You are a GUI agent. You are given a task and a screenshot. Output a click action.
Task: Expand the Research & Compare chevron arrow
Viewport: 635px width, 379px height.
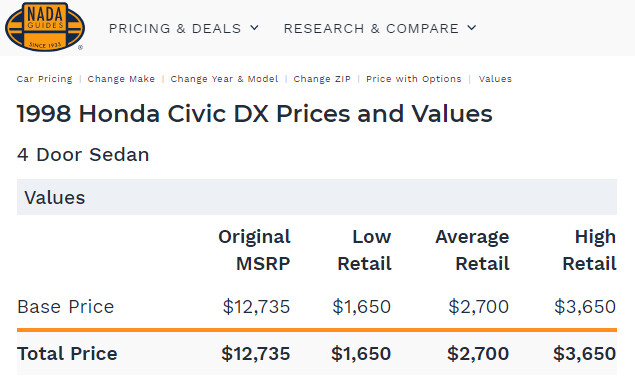[471, 28]
